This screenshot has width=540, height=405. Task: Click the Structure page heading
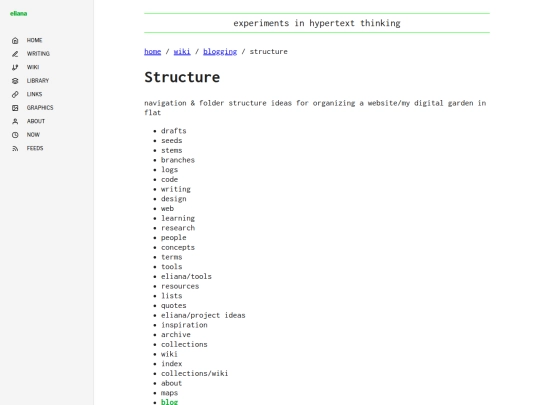pos(182,77)
